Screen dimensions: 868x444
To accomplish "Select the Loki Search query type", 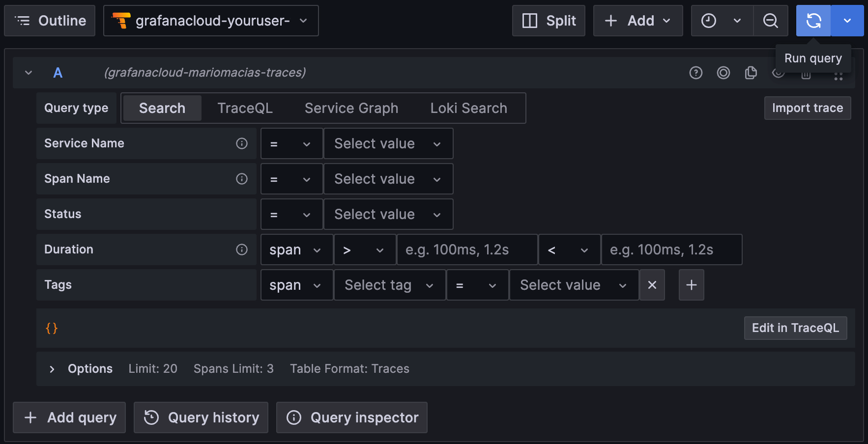I will click(x=468, y=108).
